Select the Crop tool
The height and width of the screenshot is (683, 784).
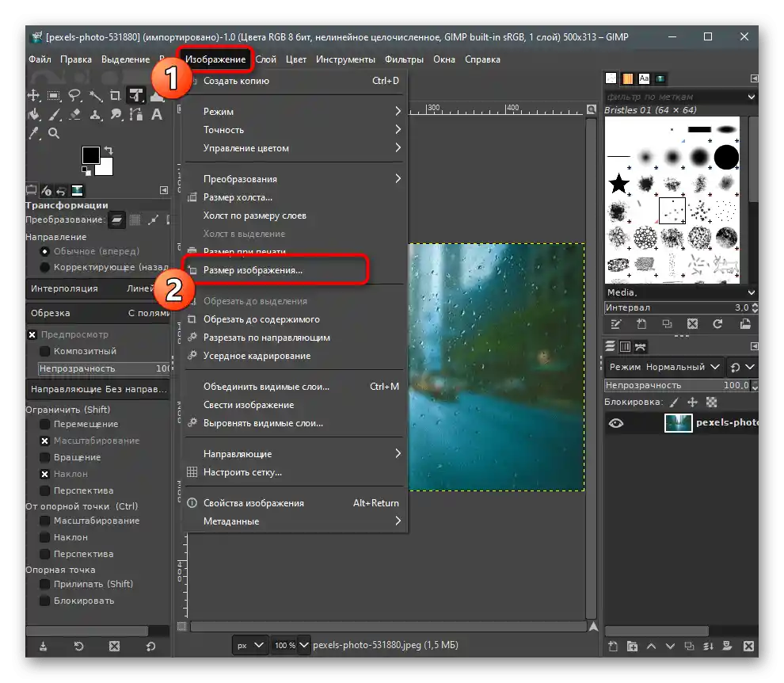click(116, 95)
